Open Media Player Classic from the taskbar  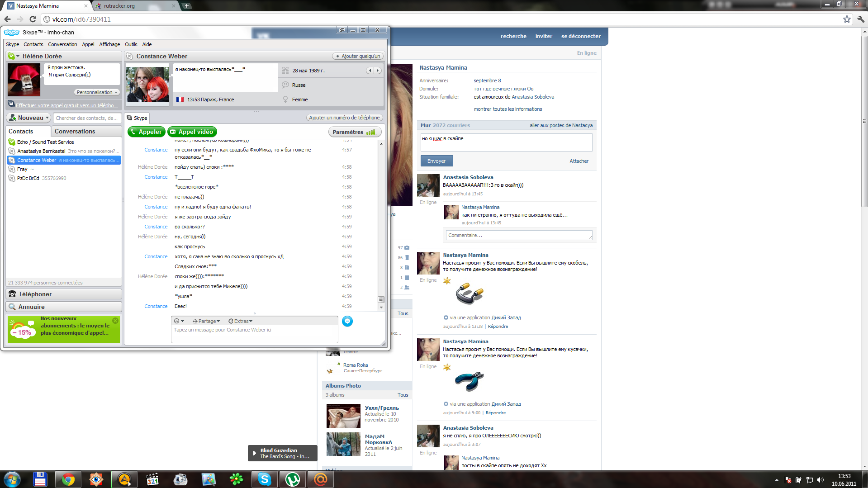[152, 479]
